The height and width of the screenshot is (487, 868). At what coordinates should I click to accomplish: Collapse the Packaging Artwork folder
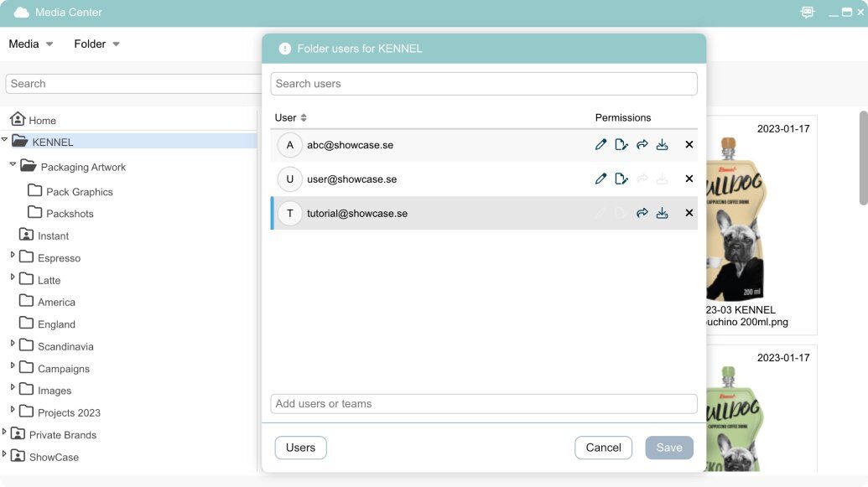coord(13,164)
